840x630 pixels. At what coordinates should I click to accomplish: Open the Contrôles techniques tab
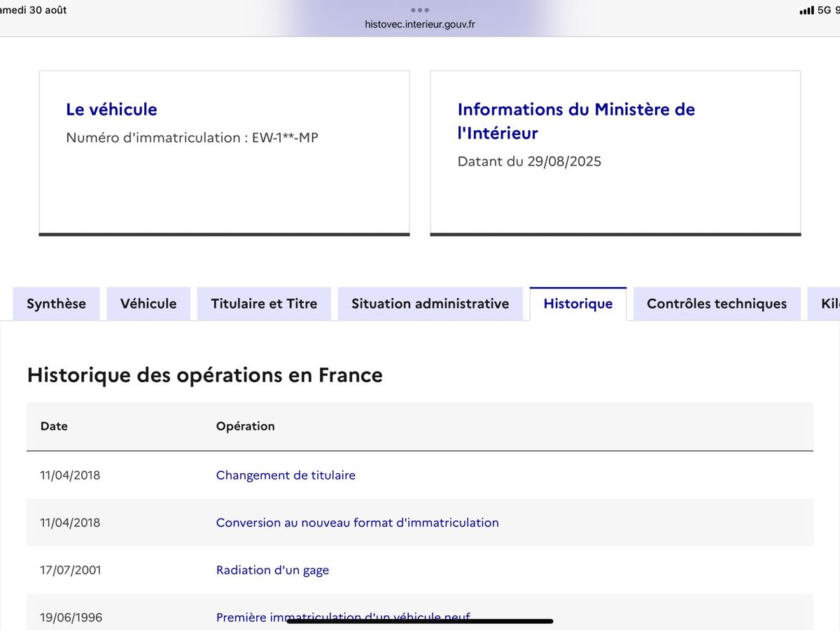tap(717, 304)
